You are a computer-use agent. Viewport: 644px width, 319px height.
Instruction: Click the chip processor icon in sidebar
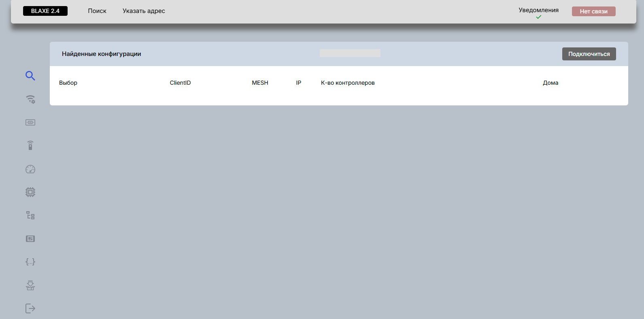[30, 192]
